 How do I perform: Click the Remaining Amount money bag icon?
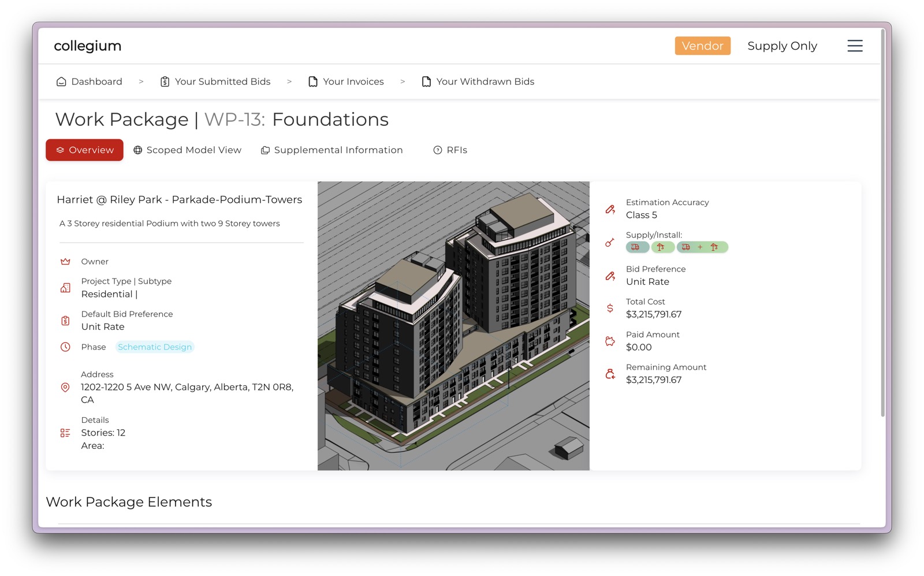(x=610, y=374)
